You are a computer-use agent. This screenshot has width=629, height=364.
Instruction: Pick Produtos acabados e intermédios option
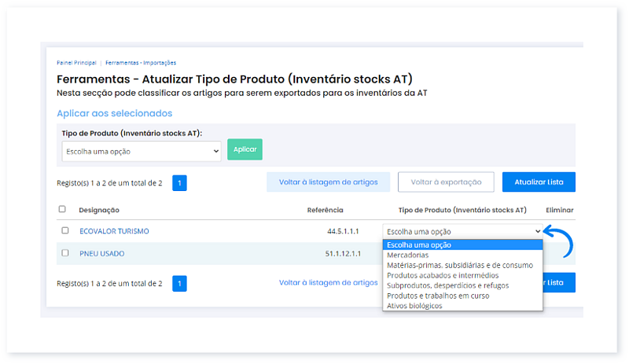[x=443, y=276]
